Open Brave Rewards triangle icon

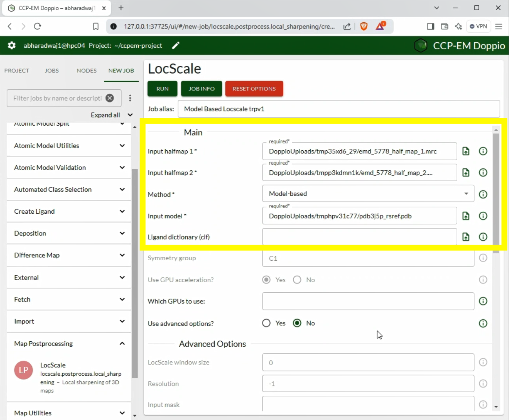click(x=380, y=26)
